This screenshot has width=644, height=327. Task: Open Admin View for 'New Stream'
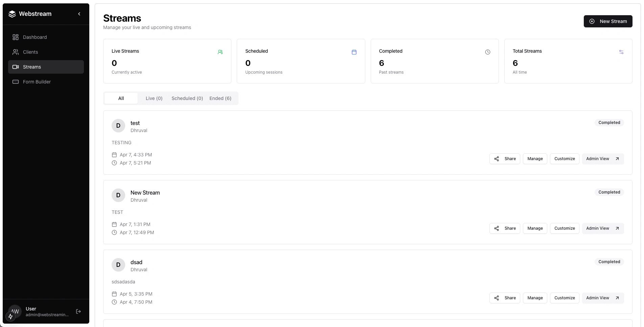pos(603,228)
